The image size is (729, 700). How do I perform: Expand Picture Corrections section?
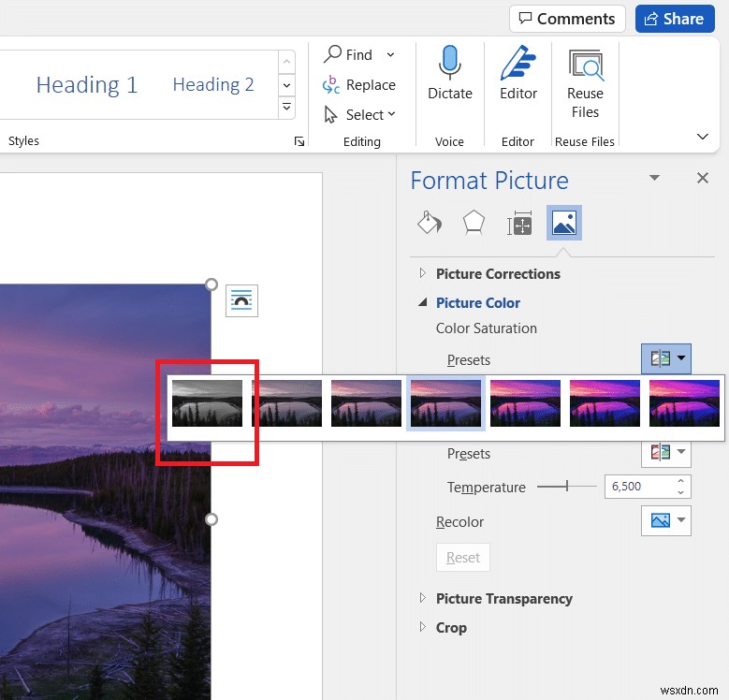coord(423,273)
